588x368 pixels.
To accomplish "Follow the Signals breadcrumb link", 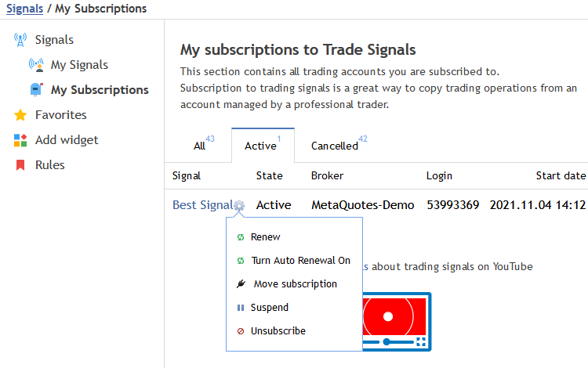I will pos(25,9).
